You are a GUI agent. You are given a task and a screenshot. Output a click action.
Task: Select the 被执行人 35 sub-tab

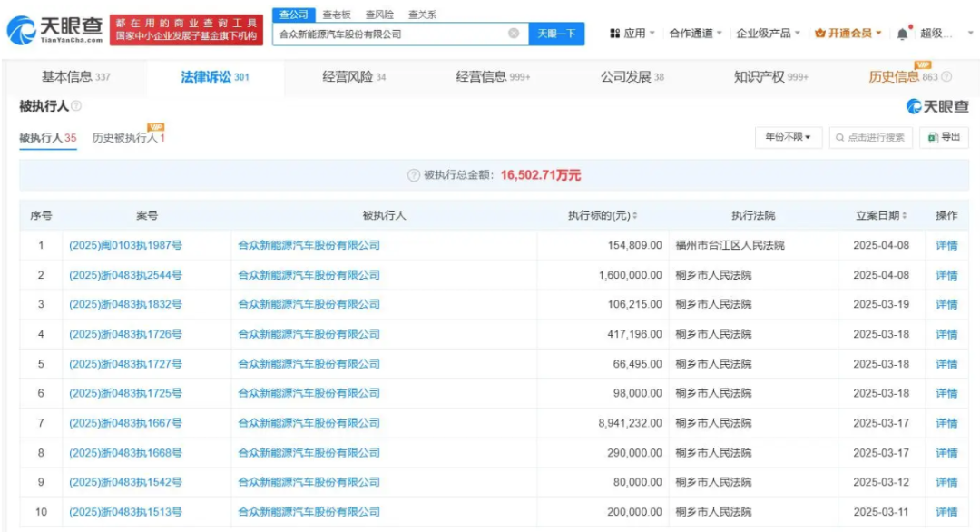48,137
